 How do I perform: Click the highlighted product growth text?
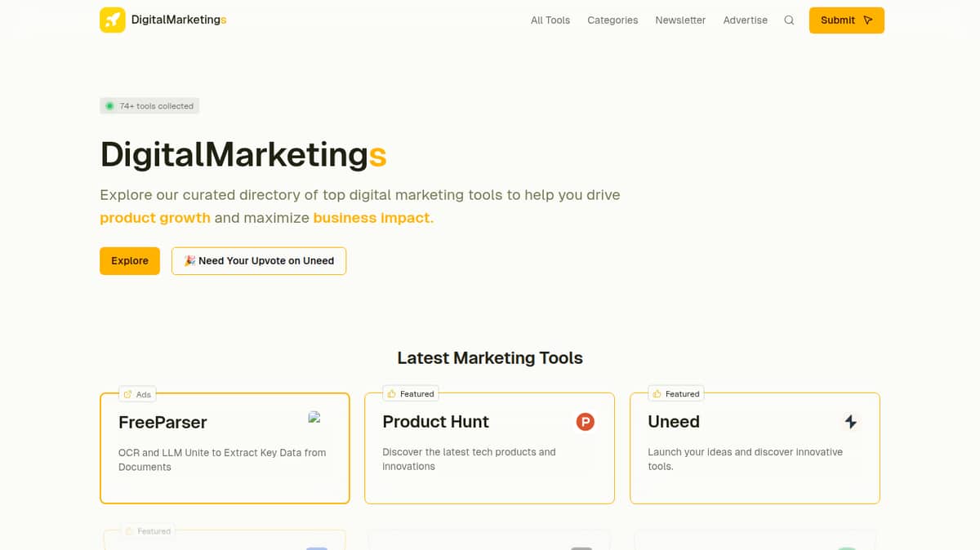(x=155, y=218)
